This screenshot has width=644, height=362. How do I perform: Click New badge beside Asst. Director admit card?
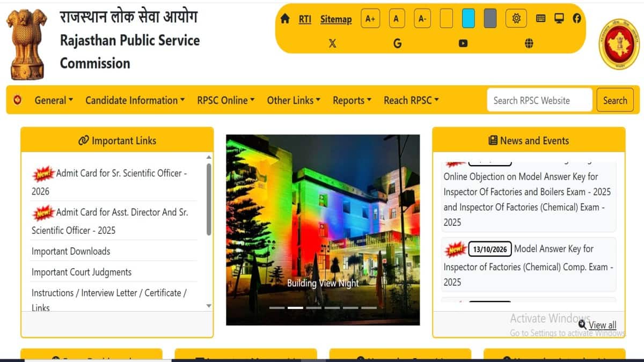point(43,212)
